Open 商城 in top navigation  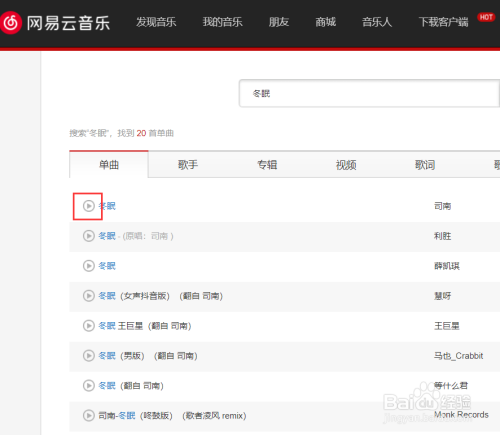326,22
